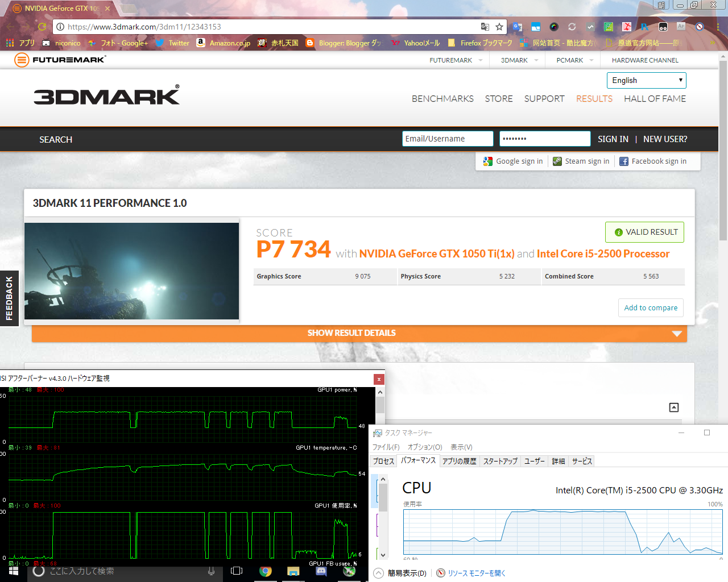Viewport: 728px width, 582px height.
Task: Click the gray checkmark extension icon
Action: [x=590, y=27]
